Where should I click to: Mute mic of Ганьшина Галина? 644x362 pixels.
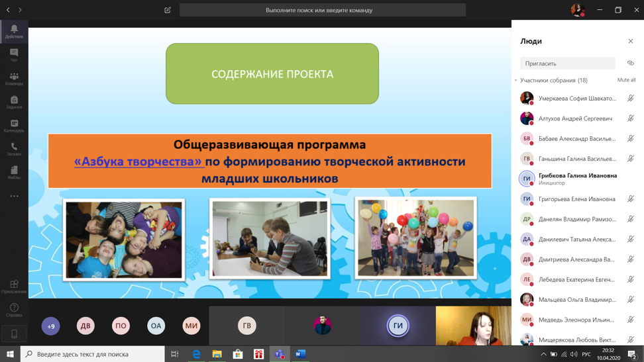[x=631, y=158]
